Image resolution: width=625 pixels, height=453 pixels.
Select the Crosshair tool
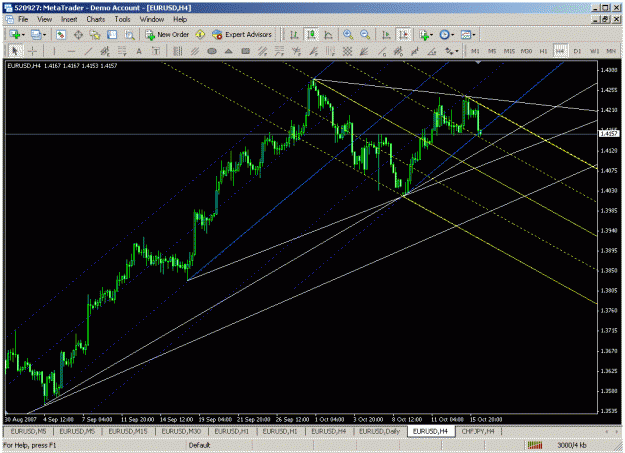point(32,51)
